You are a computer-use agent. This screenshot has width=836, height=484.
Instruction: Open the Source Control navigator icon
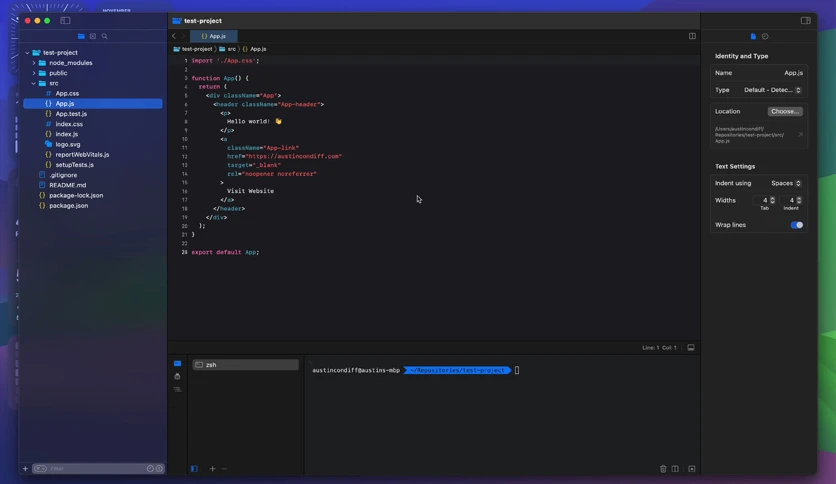point(93,36)
